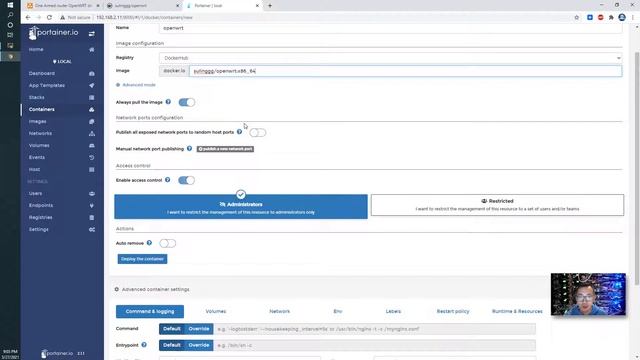Click the browser profile avatar icon
640x360 pixels.
click(x=622, y=18)
